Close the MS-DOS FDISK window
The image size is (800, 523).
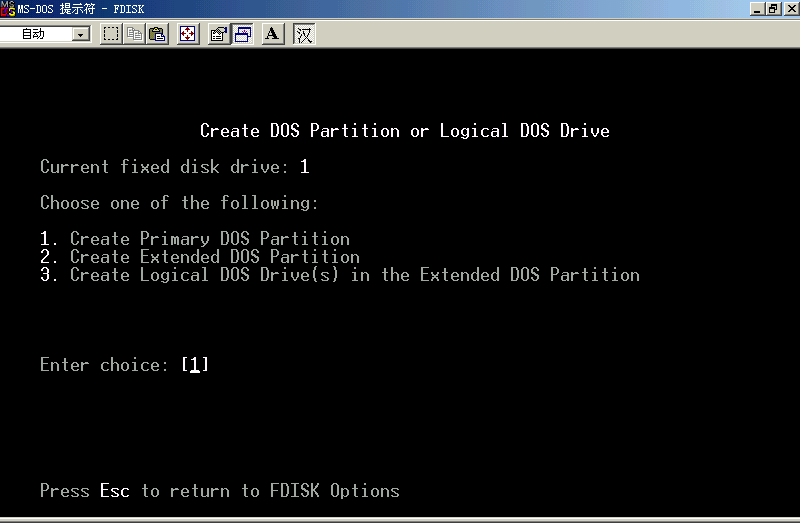pyautogui.click(x=789, y=8)
